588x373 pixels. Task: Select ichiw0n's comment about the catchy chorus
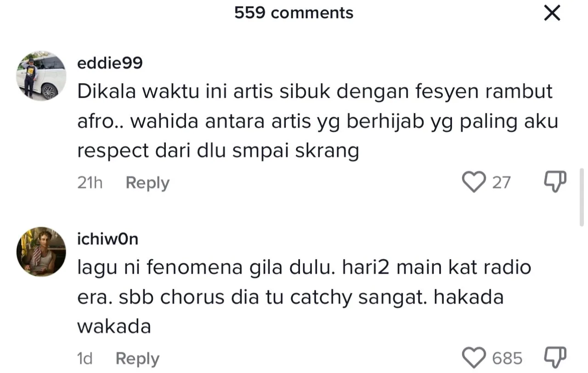click(x=303, y=297)
